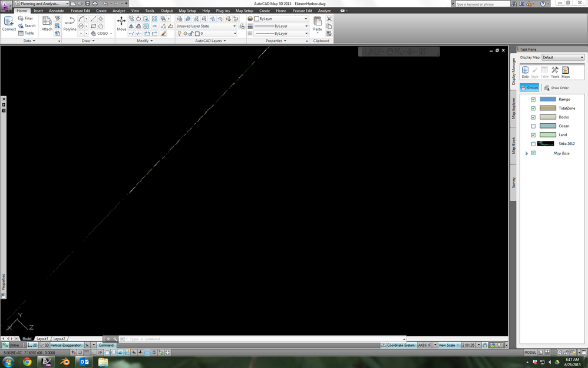Open the View Scale dropdown arrow
Viewport: 588px width, 368px height.
[x=479, y=345]
